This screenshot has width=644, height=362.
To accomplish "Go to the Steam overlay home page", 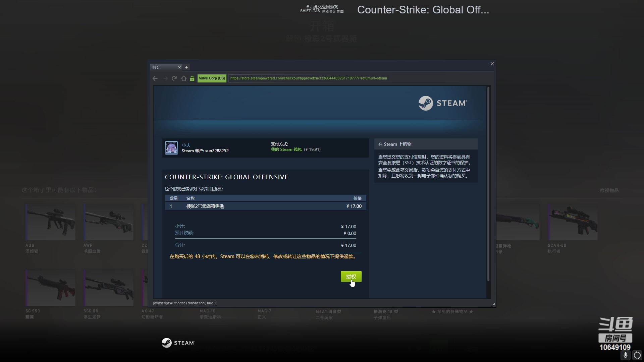I will 183,78.
